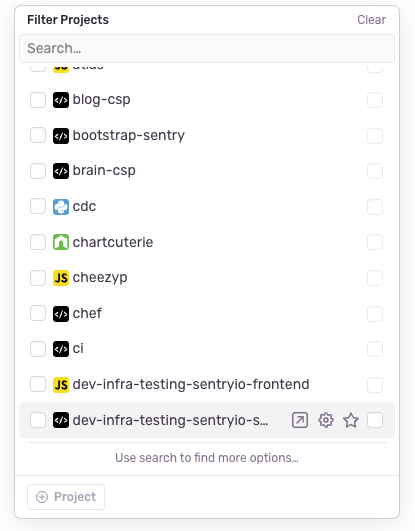
Task: Click the plus icon in Project button
Action: click(x=42, y=497)
